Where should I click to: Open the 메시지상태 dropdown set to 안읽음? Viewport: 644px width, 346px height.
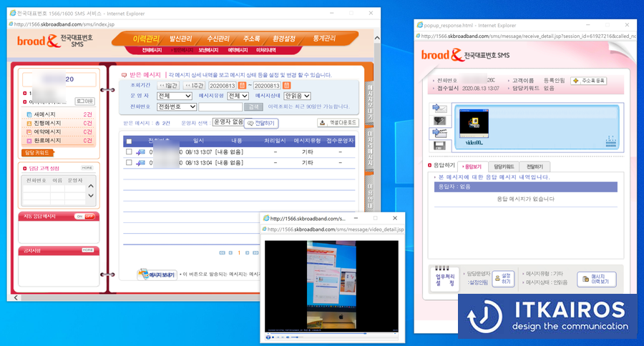click(297, 96)
